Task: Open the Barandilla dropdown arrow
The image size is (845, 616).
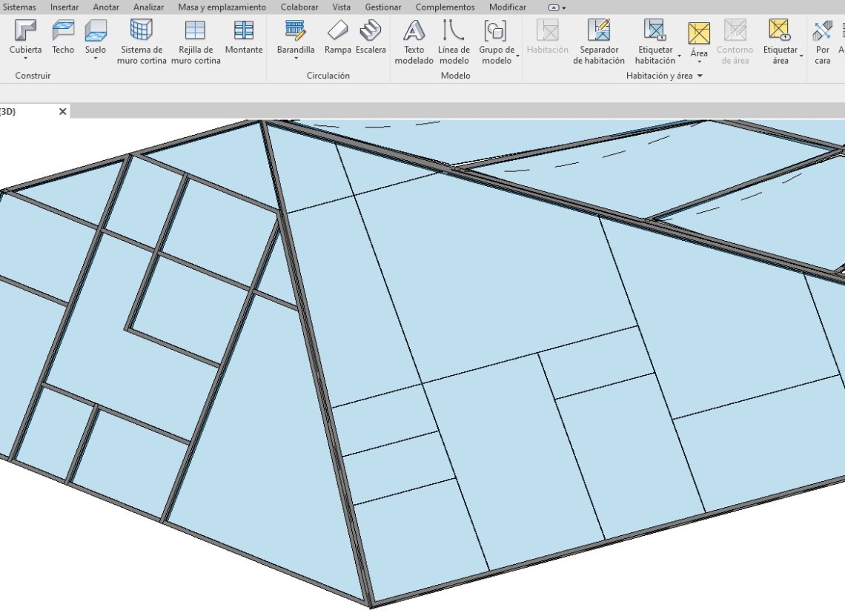Action: (296, 58)
